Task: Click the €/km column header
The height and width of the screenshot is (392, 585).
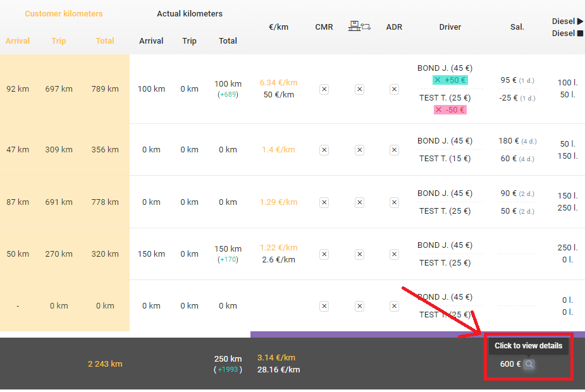Action: coord(278,27)
